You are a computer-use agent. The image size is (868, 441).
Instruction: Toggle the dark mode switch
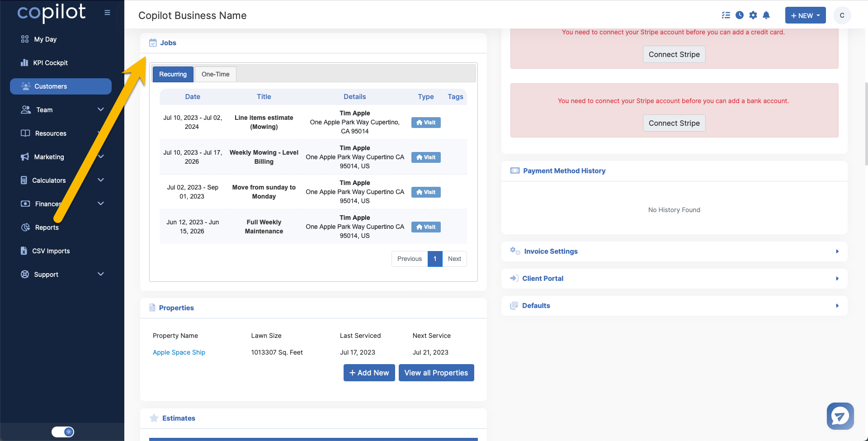click(63, 432)
